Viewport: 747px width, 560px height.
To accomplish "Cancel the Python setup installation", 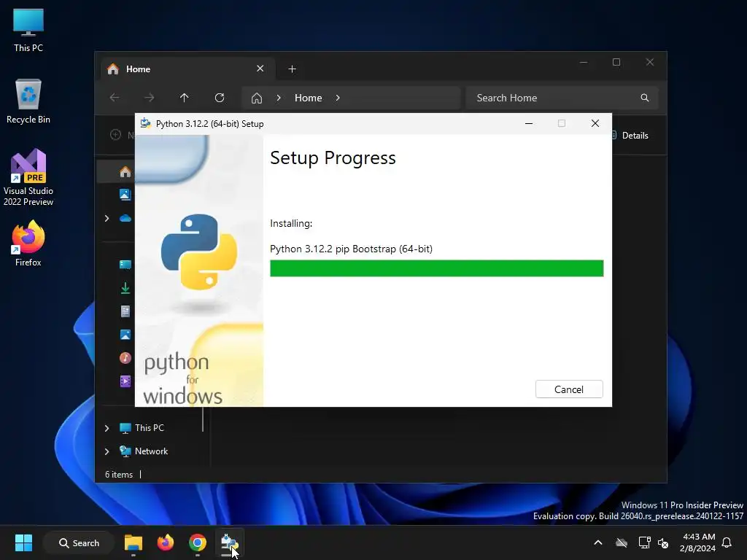I will pyautogui.click(x=569, y=389).
